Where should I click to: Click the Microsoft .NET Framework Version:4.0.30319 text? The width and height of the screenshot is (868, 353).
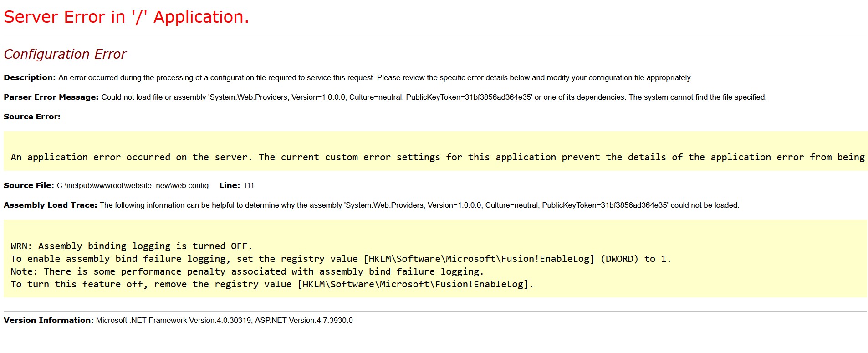click(x=173, y=321)
